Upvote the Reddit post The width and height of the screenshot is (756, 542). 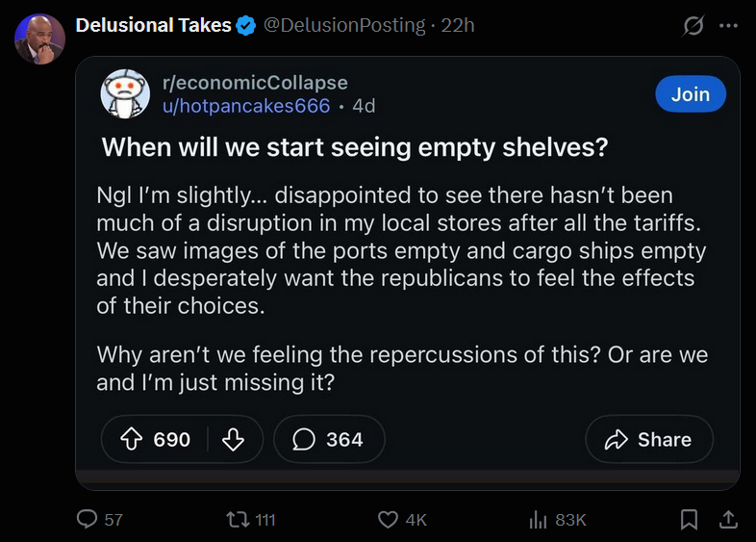[x=131, y=440]
